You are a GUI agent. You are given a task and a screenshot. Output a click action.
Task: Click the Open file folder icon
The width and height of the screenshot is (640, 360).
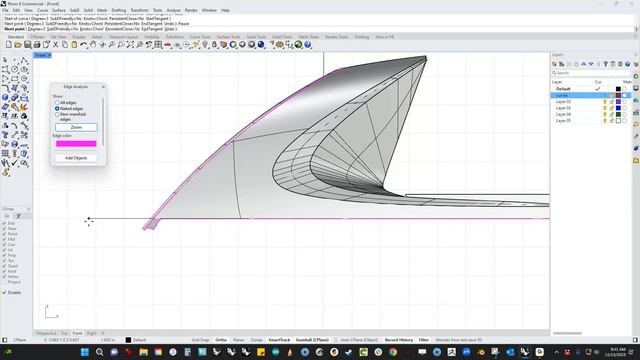coord(18,44)
